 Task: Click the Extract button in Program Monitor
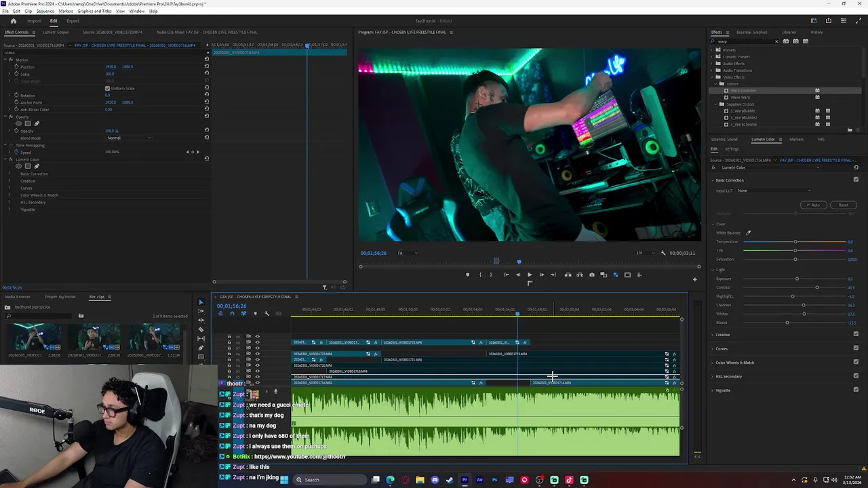pyautogui.click(x=580, y=274)
